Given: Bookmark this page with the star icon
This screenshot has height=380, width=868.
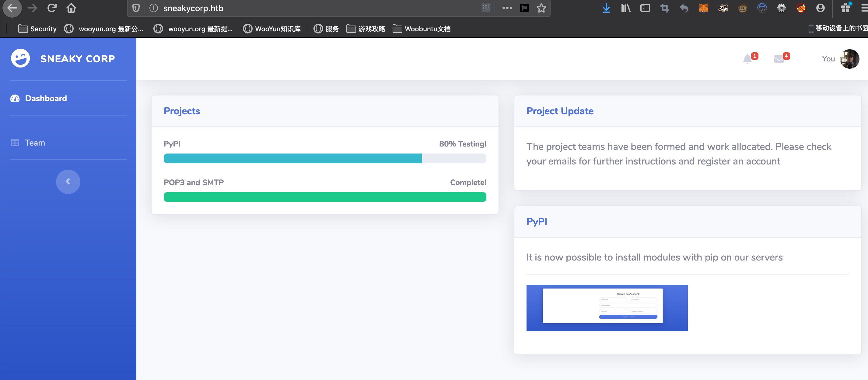Looking at the screenshot, I should [541, 8].
